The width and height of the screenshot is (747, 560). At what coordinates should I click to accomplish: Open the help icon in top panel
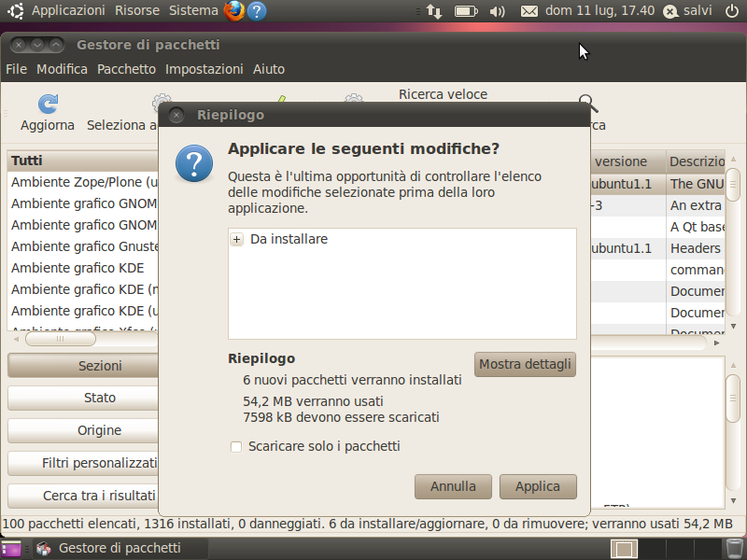[257, 11]
